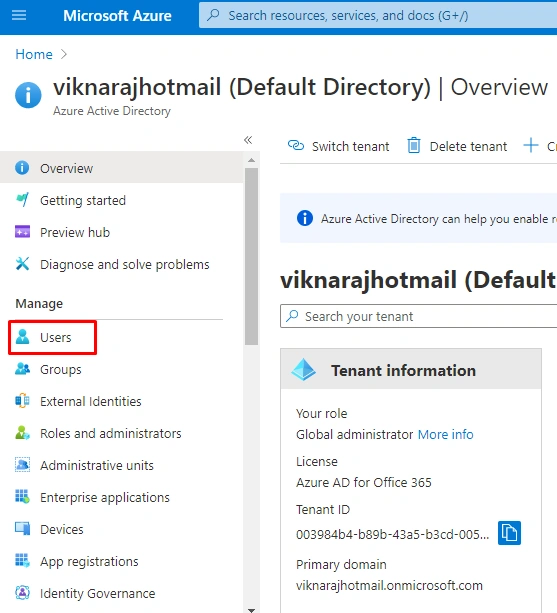Click the App registrations icon
This screenshot has height=613, width=557.
[x=22, y=561]
